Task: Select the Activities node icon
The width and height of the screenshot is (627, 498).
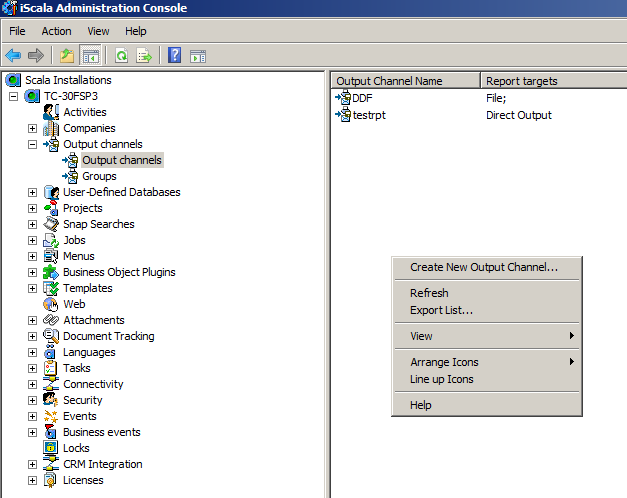Action: (51, 112)
